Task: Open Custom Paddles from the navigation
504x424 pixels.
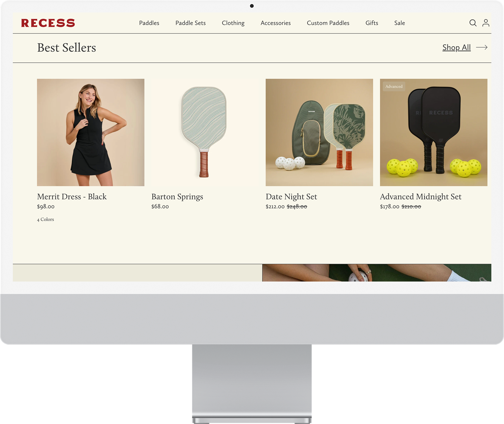Action: [x=328, y=23]
